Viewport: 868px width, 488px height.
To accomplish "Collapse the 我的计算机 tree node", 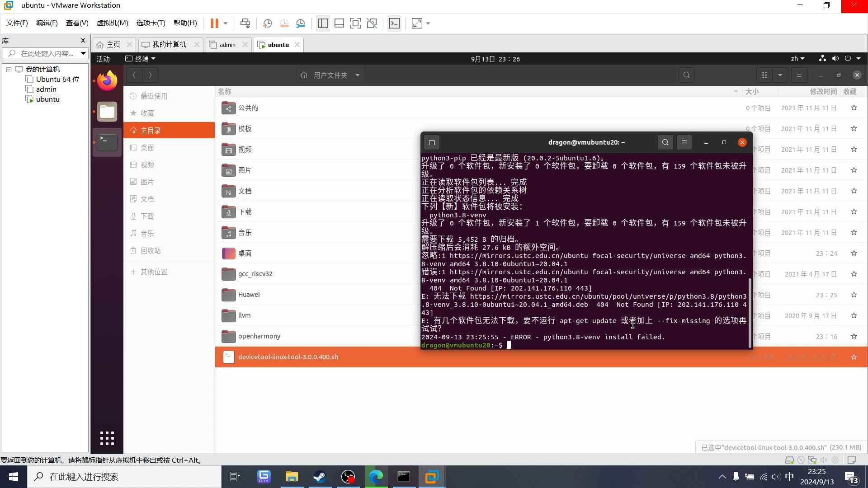I will (x=9, y=70).
